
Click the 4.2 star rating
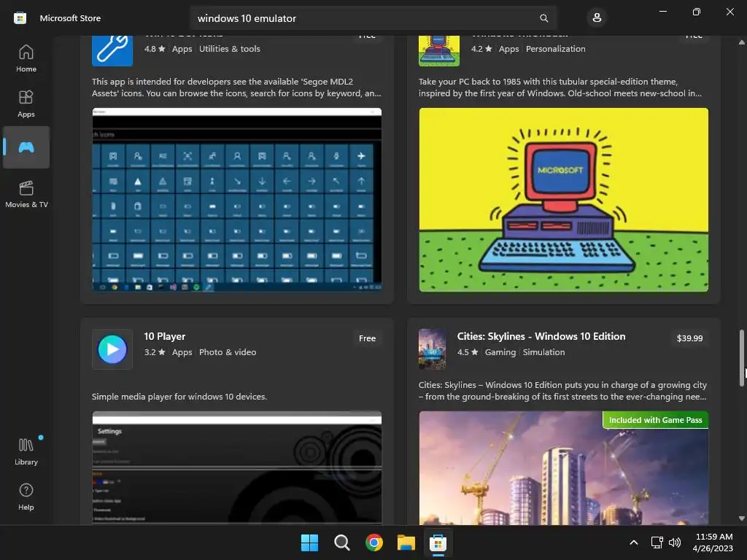(481, 49)
